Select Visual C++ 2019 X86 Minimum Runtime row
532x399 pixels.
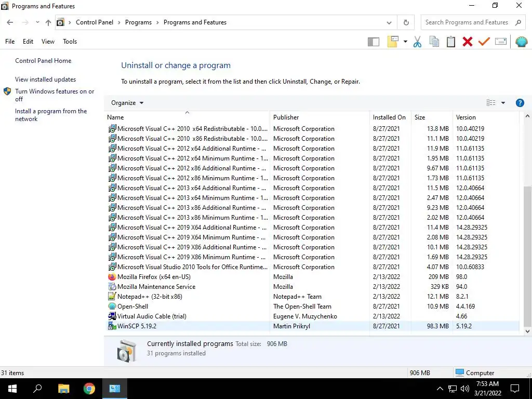[312, 257]
